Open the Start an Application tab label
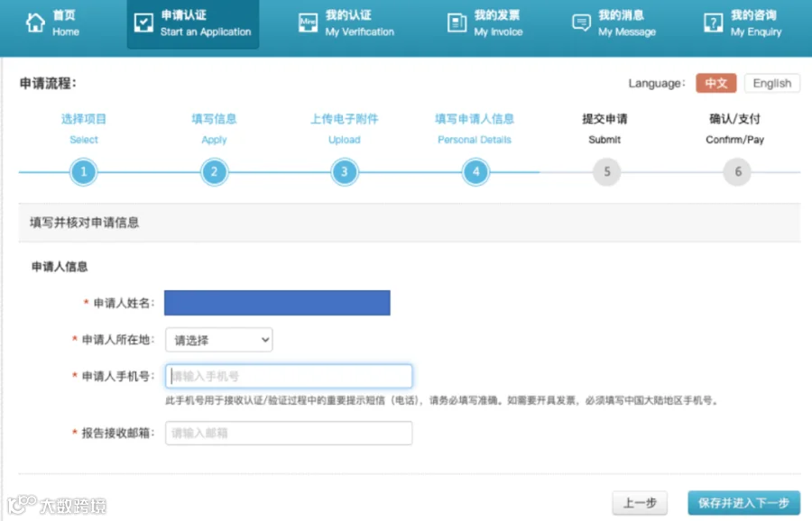This screenshot has height=521, width=812. point(206,23)
